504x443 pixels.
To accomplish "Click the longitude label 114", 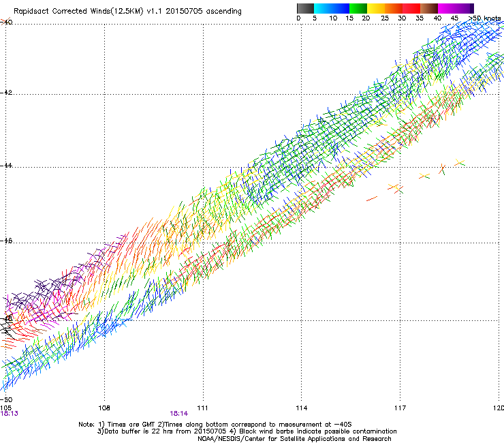I will [301, 408].
